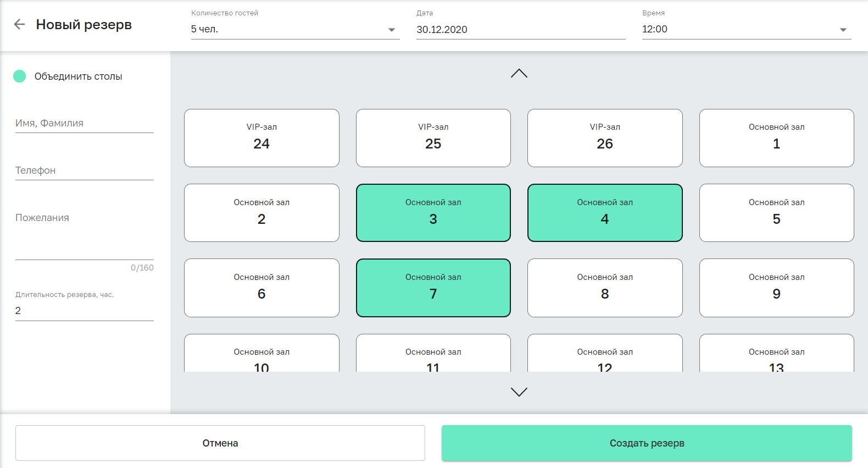
Task: Select VIP-зал table 24
Action: 261,137
